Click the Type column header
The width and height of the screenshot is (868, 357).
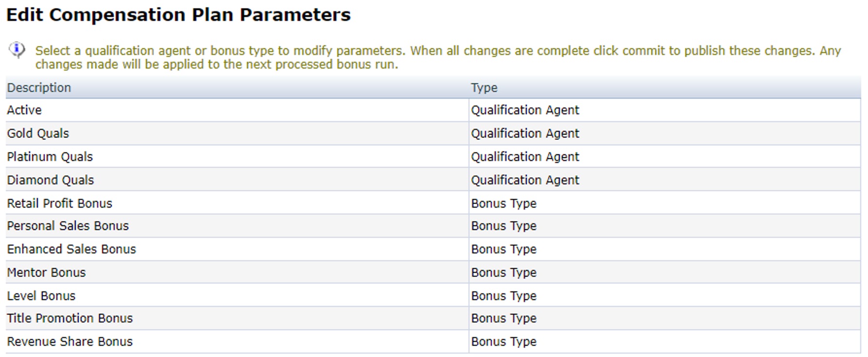(484, 88)
